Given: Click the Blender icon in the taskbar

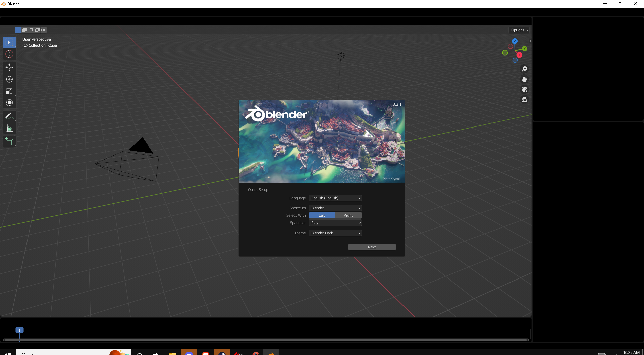Looking at the screenshot, I should tap(271, 353).
